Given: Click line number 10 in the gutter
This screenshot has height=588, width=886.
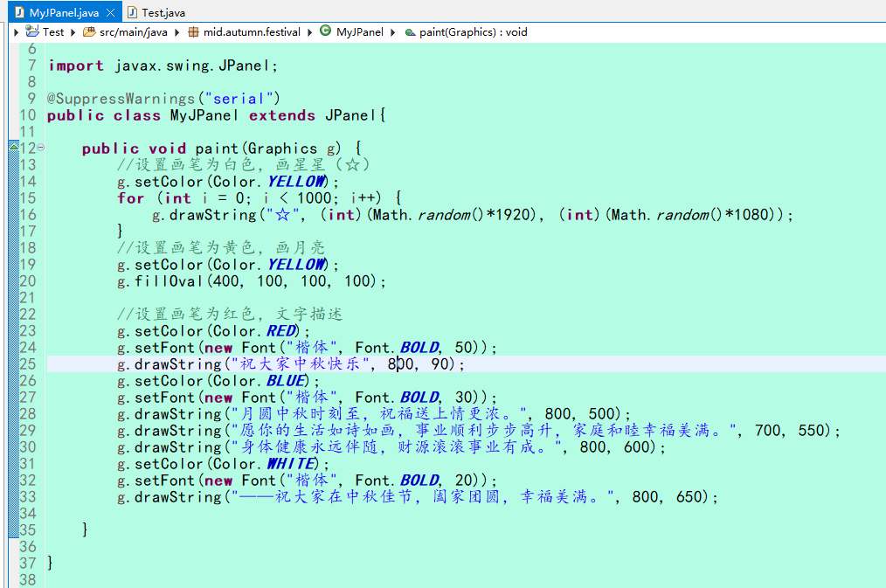Looking at the screenshot, I should (28, 115).
